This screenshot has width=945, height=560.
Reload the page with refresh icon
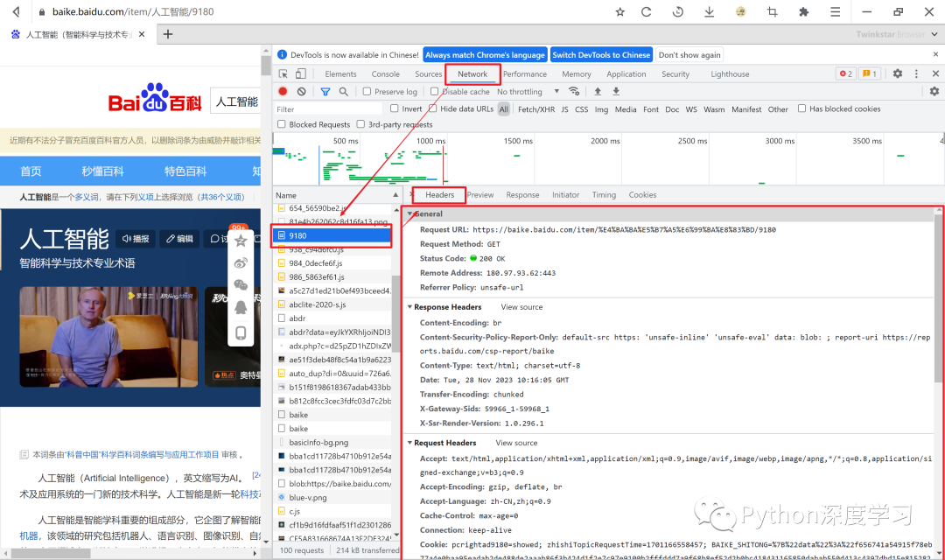click(646, 11)
